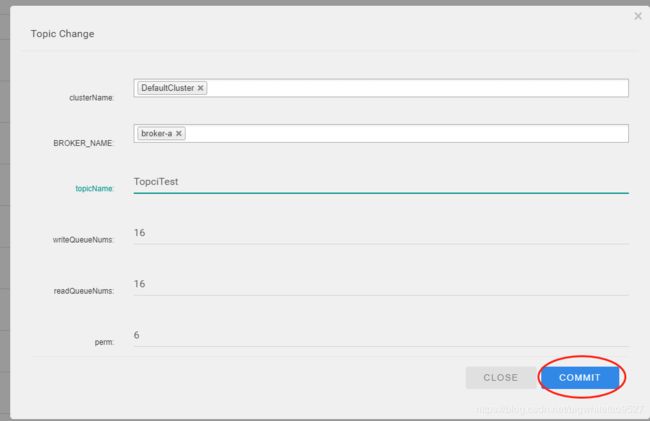
Task: Click the Topic Change dialog title
Action: coord(62,34)
